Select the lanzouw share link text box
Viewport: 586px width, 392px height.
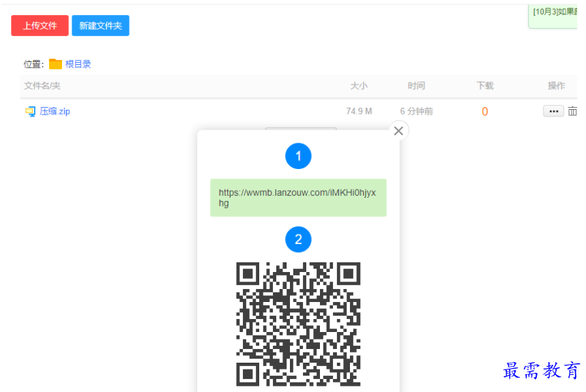tap(298, 198)
